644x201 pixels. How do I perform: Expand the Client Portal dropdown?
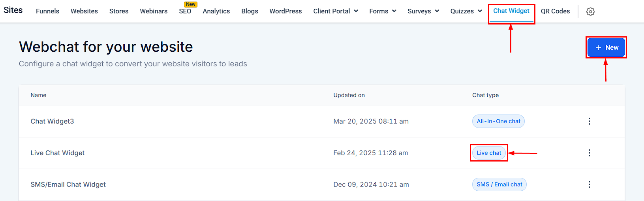pos(336,11)
